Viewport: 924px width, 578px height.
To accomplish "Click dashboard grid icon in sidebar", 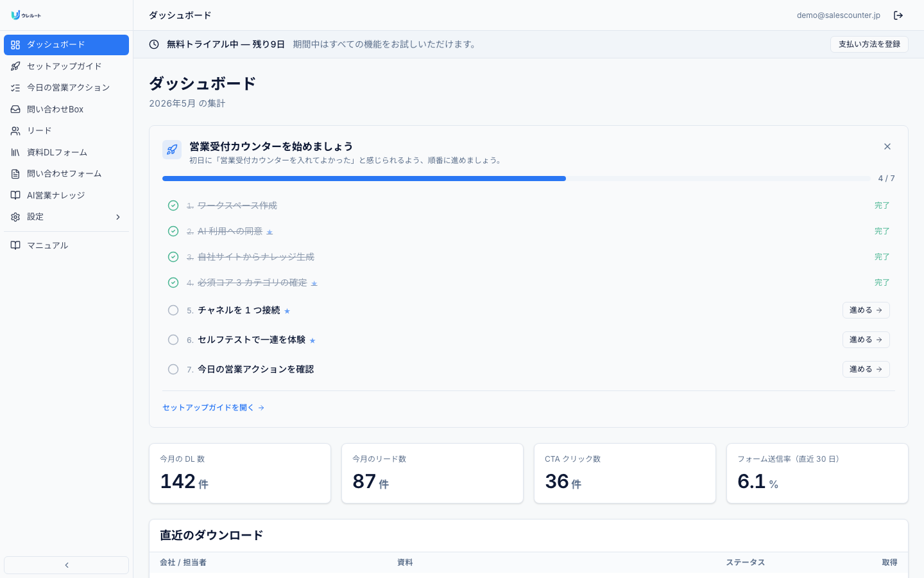I will (x=15, y=45).
